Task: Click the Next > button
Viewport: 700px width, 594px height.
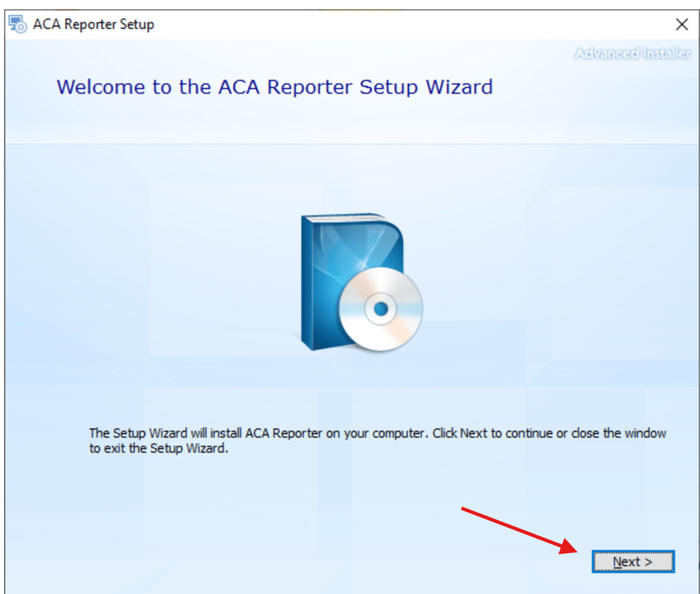Action: coord(633,562)
